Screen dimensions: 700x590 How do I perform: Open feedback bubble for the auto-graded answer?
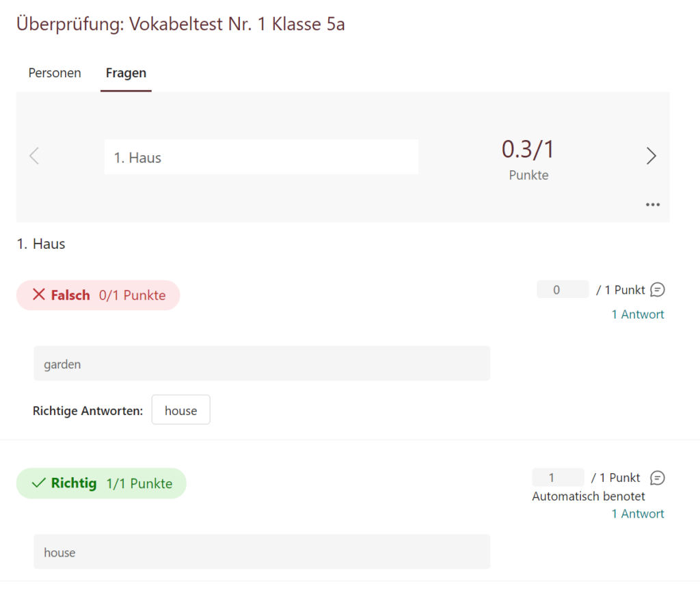657,477
